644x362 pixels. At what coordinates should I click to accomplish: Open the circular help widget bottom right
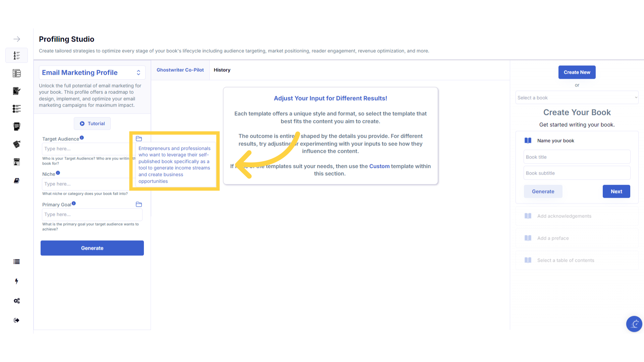click(634, 324)
